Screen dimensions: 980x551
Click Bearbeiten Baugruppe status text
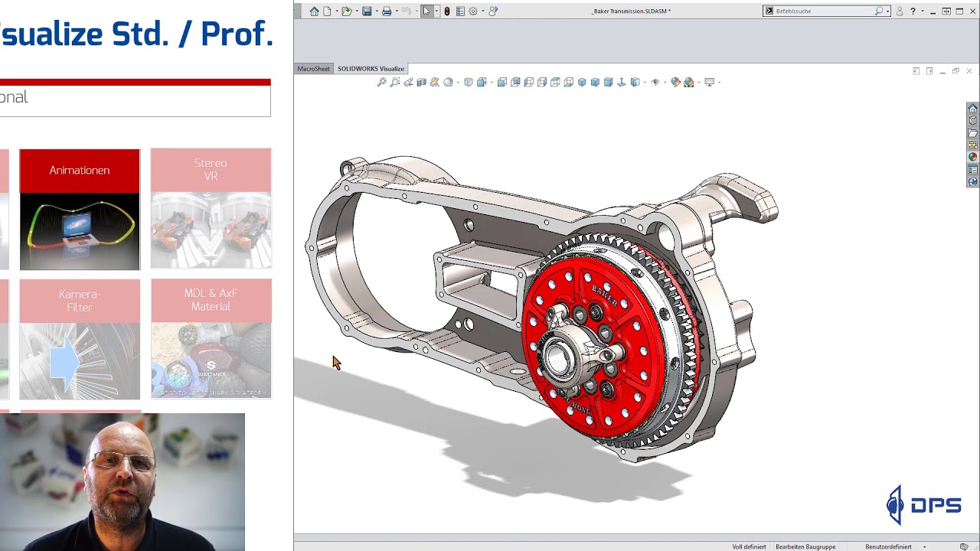(x=805, y=546)
